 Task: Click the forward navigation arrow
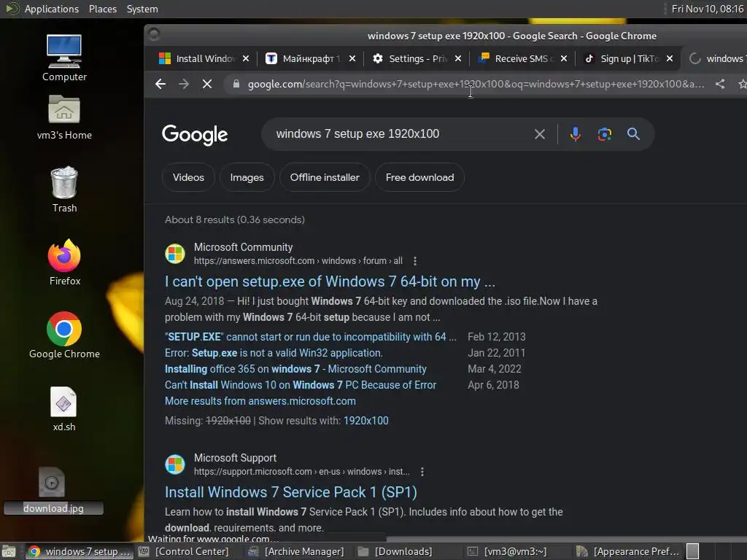184,85
